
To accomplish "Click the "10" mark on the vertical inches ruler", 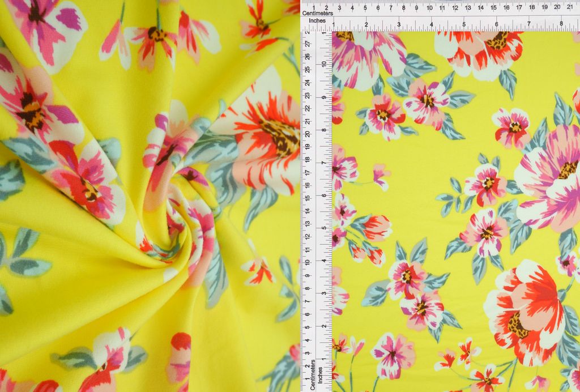I will pyautogui.click(x=324, y=65).
